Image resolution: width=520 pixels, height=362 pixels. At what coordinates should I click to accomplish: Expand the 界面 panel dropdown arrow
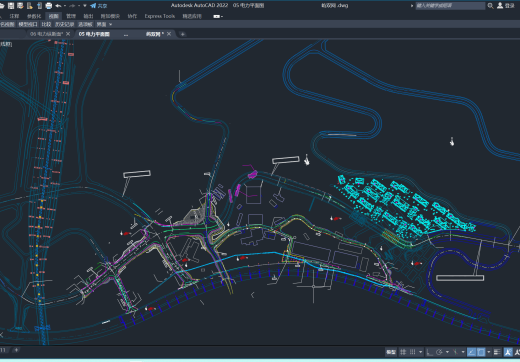pos(110,24)
